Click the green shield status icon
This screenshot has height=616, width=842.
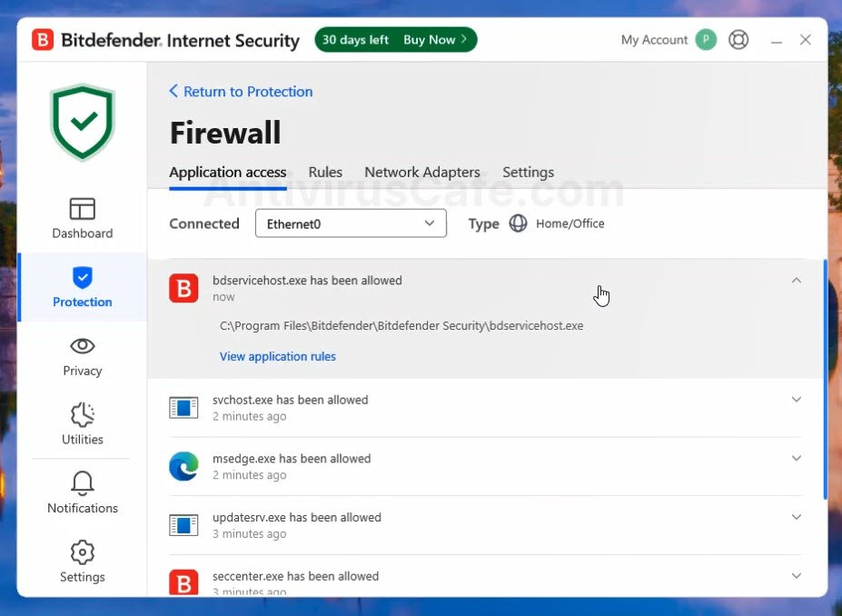82,122
